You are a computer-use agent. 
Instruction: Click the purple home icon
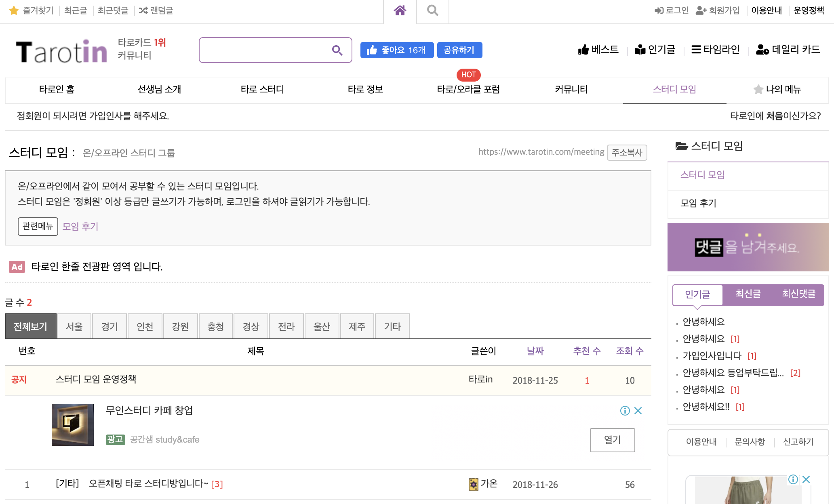(400, 10)
